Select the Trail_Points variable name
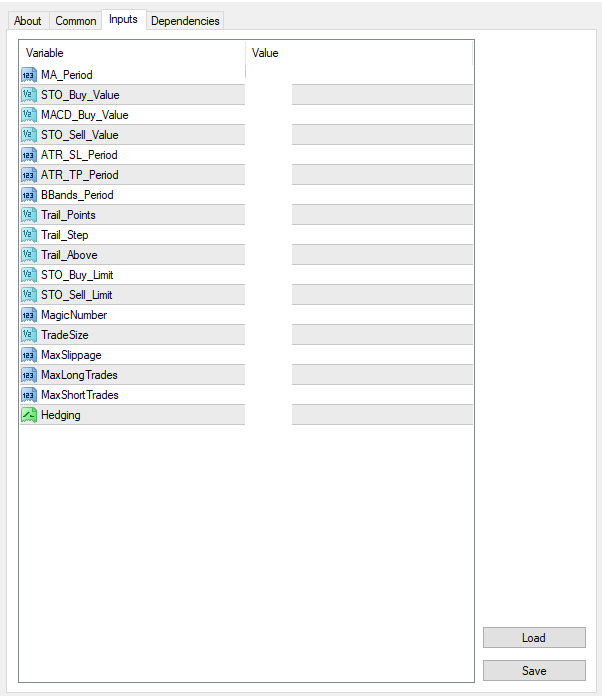This screenshot has width=602, height=696. [x=68, y=215]
